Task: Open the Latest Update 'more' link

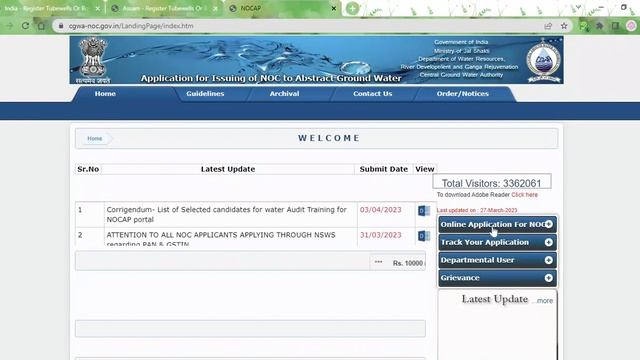Action: 544,301
